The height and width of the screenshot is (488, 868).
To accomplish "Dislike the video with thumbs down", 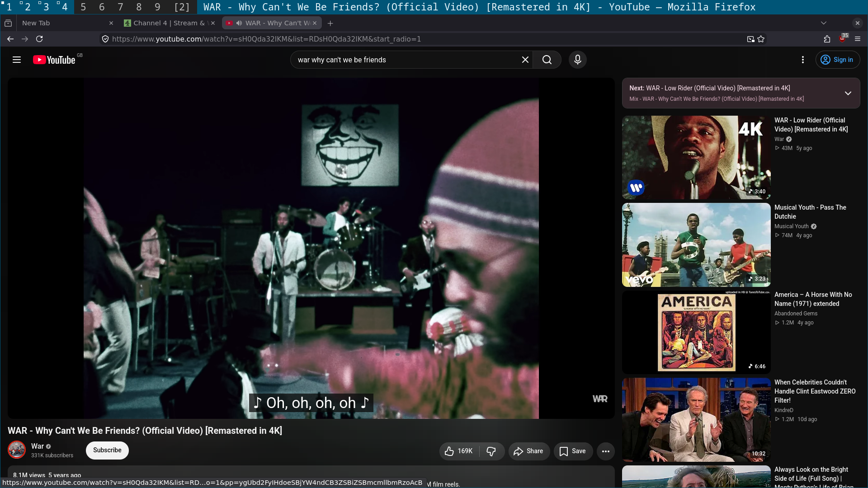I will pyautogui.click(x=491, y=451).
